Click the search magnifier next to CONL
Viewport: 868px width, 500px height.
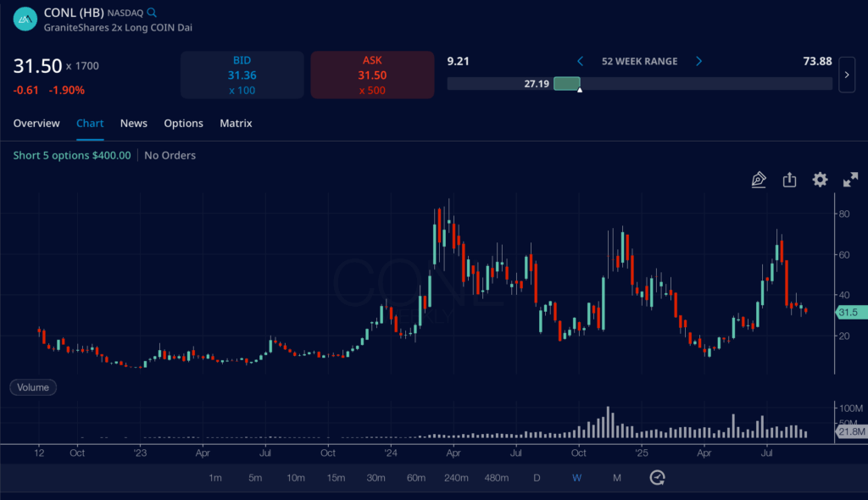point(152,12)
